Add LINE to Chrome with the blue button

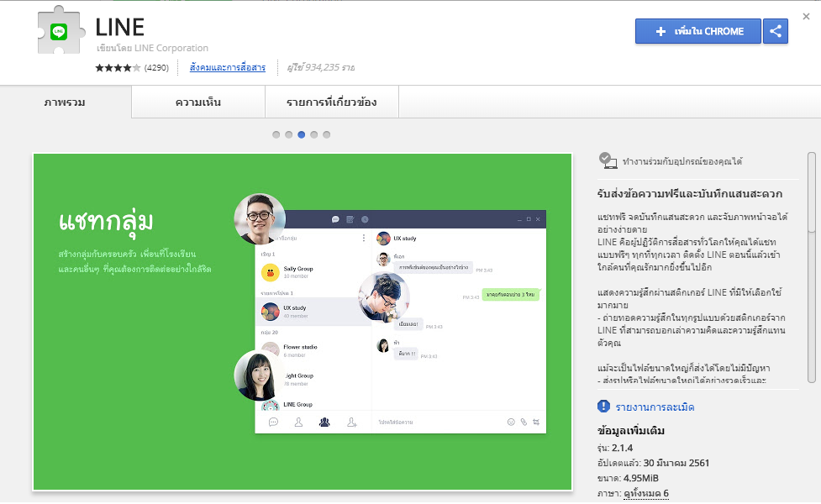coord(698,31)
